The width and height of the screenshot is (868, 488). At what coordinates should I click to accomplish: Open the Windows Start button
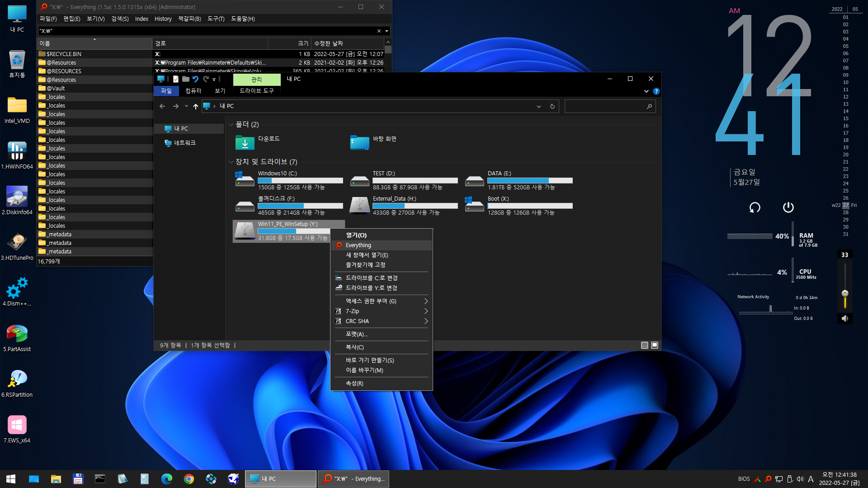coord(11,479)
